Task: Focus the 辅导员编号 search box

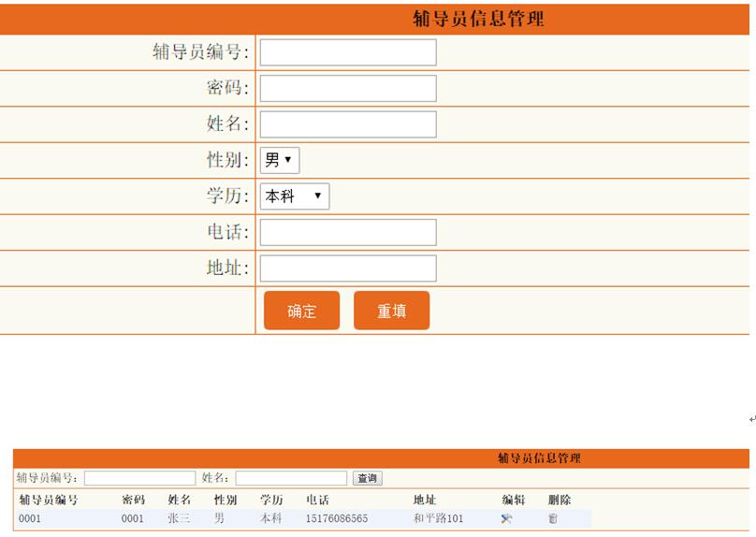Action: [x=139, y=478]
